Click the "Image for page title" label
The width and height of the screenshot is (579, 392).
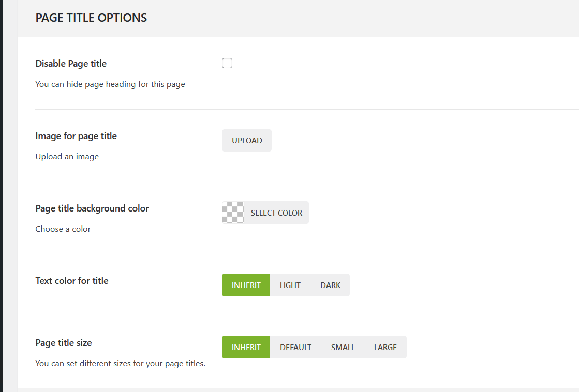(x=76, y=136)
